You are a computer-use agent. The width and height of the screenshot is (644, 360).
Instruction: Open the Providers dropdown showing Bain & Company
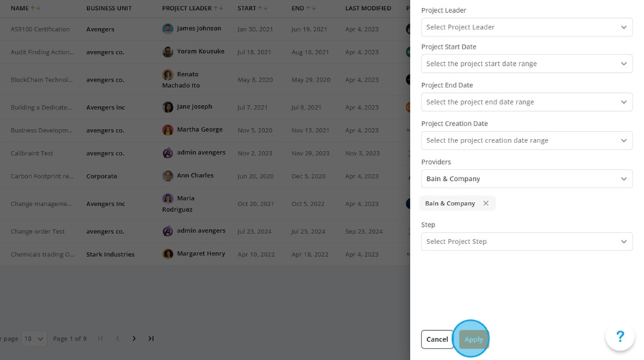527,179
